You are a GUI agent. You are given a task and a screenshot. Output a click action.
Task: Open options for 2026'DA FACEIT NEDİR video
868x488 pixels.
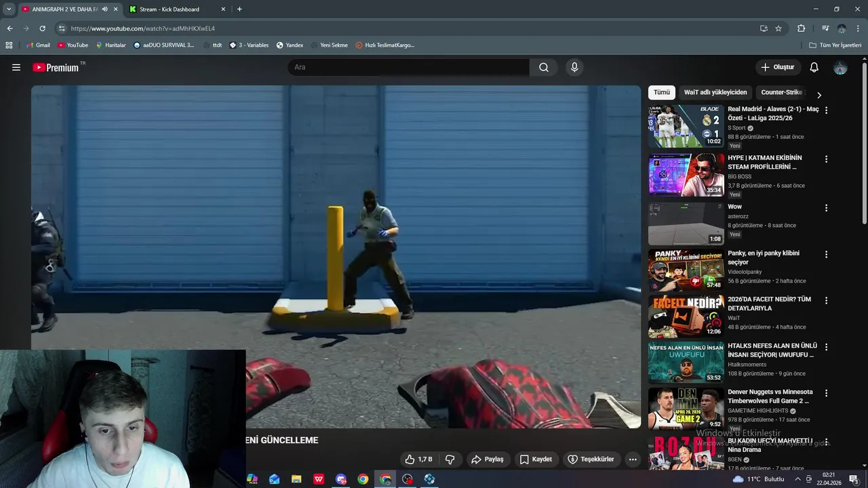pyautogui.click(x=826, y=300)
